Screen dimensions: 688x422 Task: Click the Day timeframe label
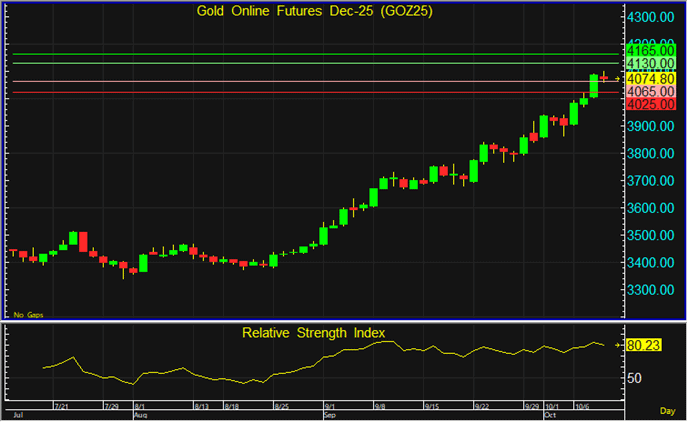point(668,411)
